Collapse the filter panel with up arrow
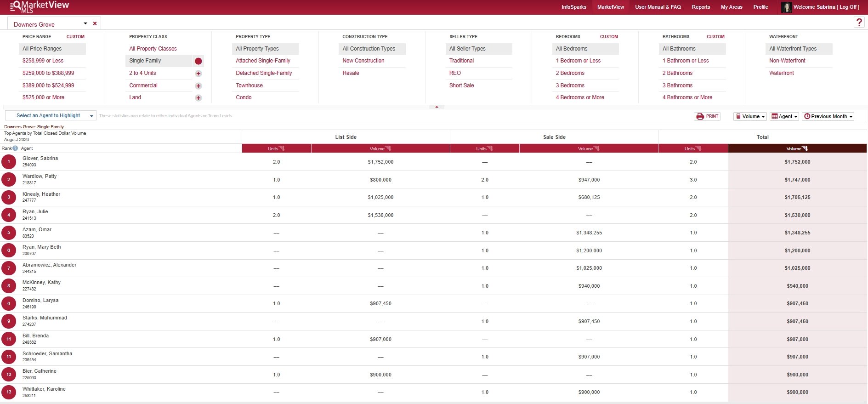The height and width of the screenshot is (404, 868). (437, 107)
